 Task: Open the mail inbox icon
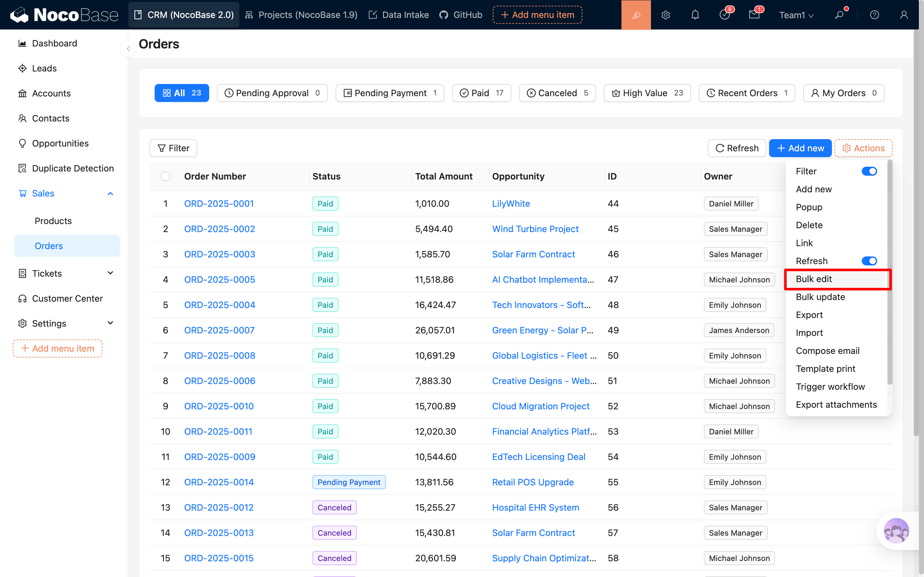(754, 15)
